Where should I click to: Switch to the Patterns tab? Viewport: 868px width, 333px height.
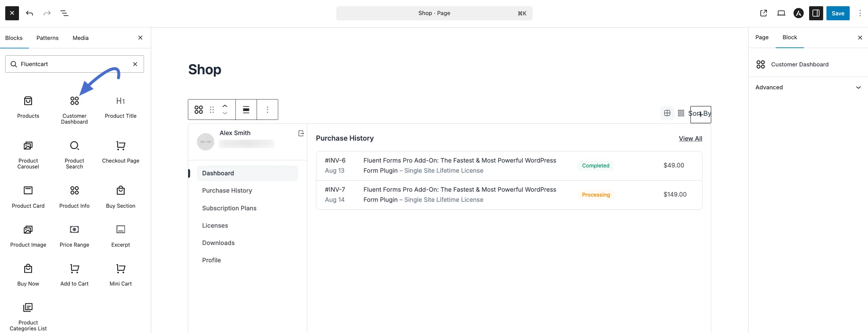(x=47, y=38)
